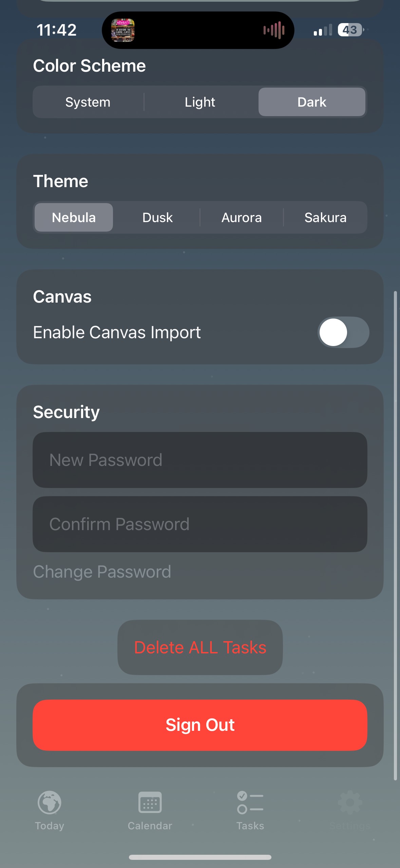Choose the Dusk theme

(x=157, y=217)
